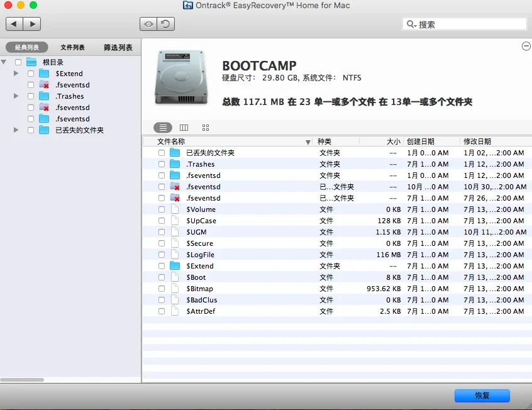Viewport: 532px width, 410px height.
Task: Click the forward navigation arrow button
Action: click(x=32, y=24)
